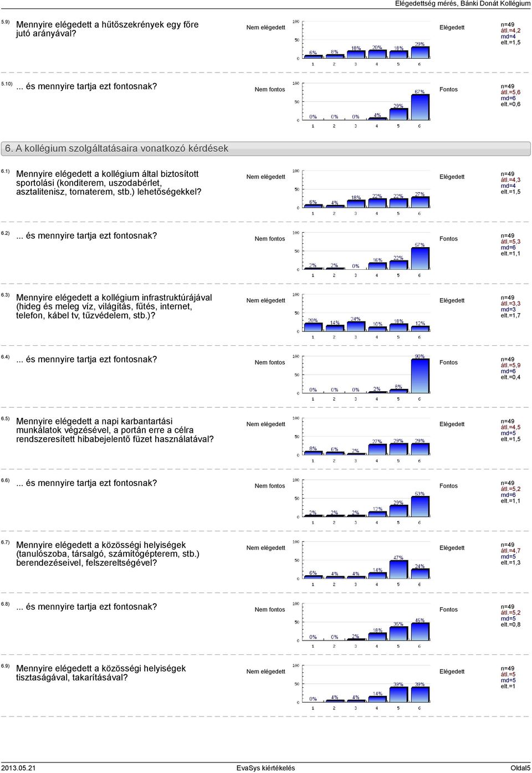
Task: Click the 'Nem fontos' label of question 5.10
Action: click(x=269, y=89)
